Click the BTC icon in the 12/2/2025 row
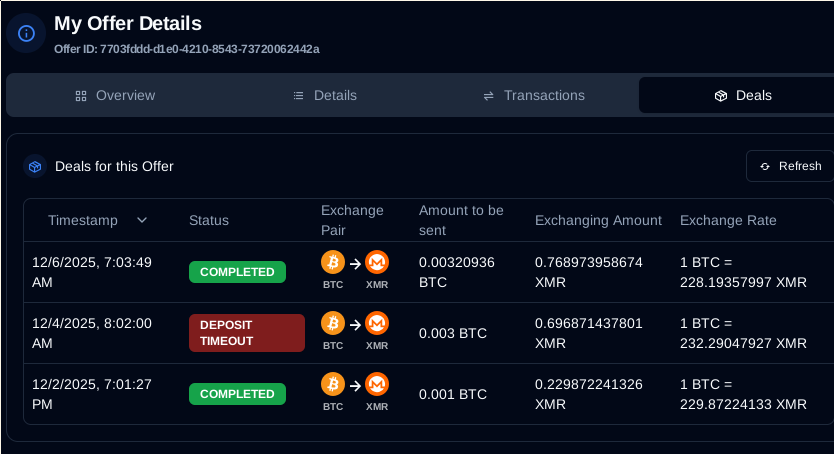 coord(333,384)
